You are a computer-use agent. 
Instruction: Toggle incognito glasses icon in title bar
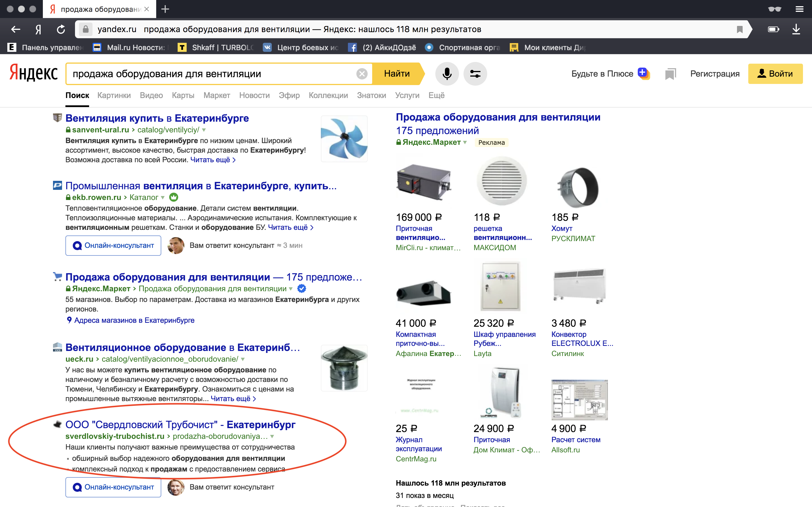(775, 9)
